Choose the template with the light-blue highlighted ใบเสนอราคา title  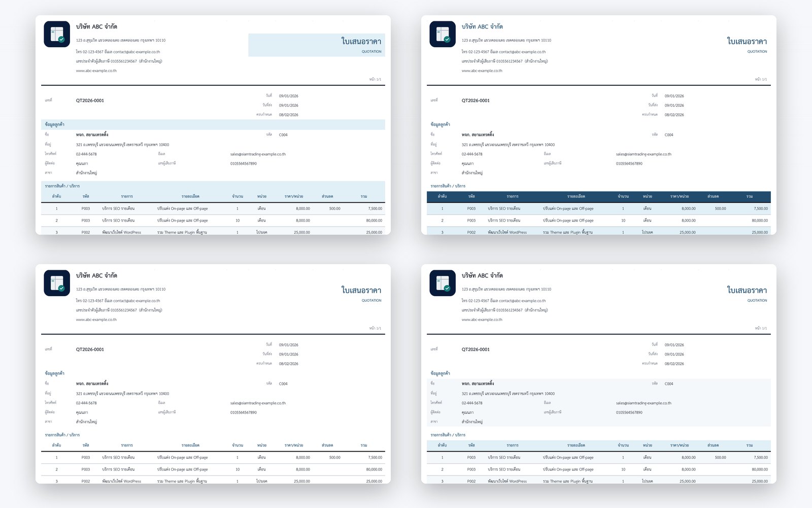(213, 125)
